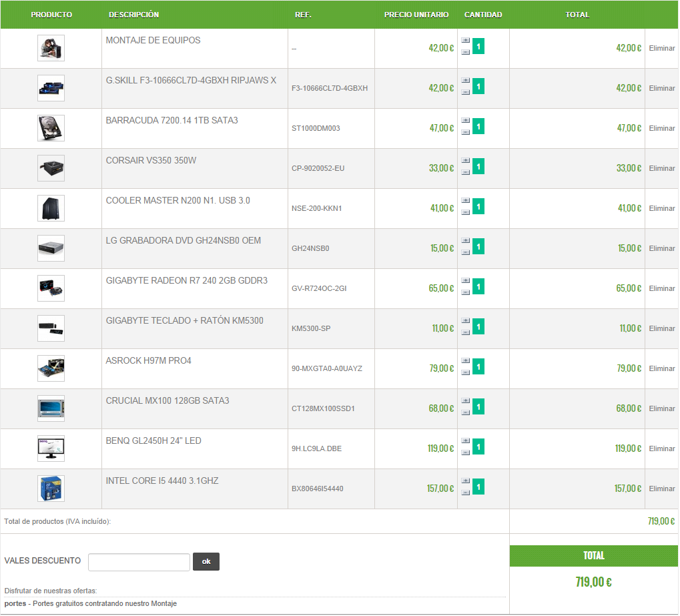
Task: Increase quantity of LG GRABADORA DVD
Action: coord(465,240)
